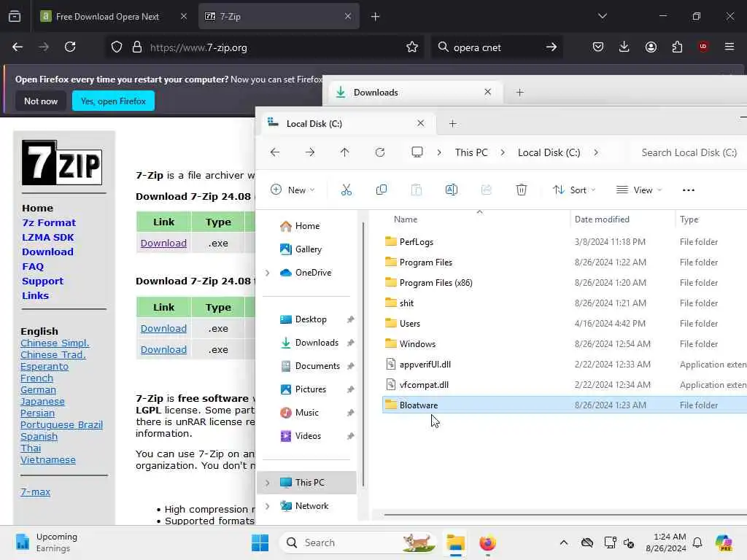747x560 pixels.
Task: Open the notifications bell in the taskbar
Action: tap(697, 542)
